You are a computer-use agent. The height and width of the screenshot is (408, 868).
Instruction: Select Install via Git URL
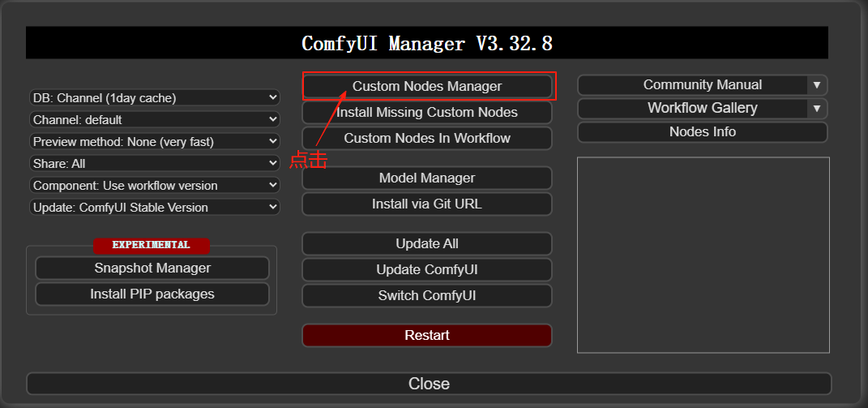click(x=427, y=204)
